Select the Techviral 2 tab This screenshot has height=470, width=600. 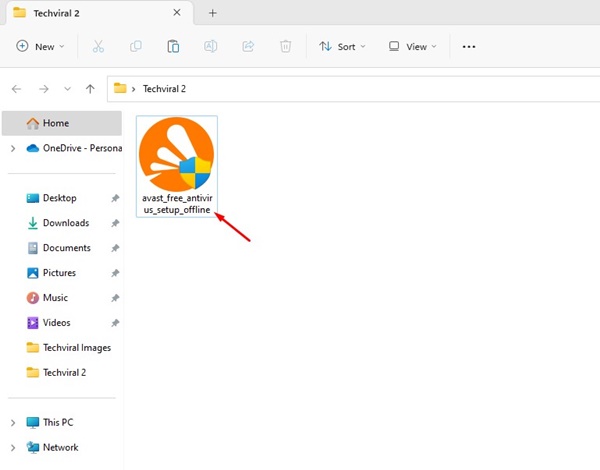(97, 13)
